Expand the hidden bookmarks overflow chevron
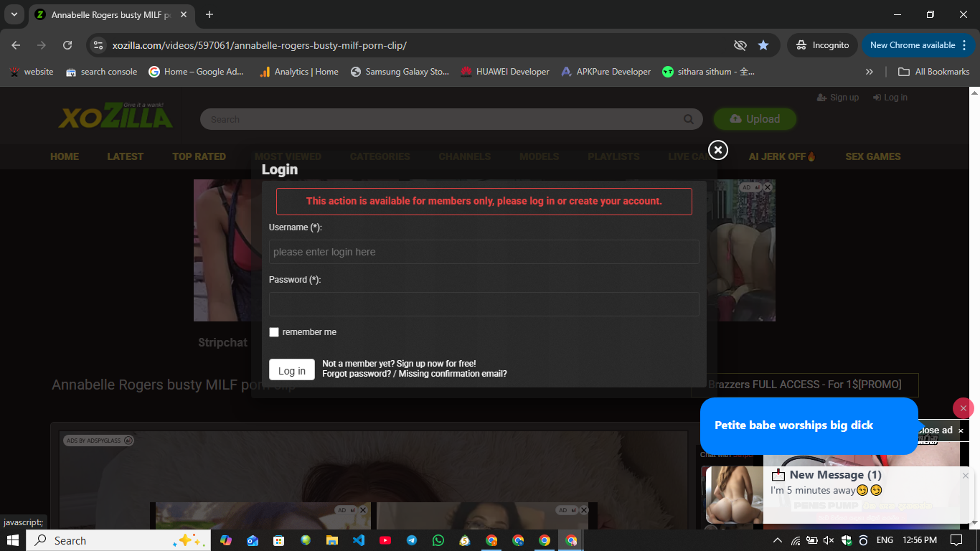 [x=870, y=72]
